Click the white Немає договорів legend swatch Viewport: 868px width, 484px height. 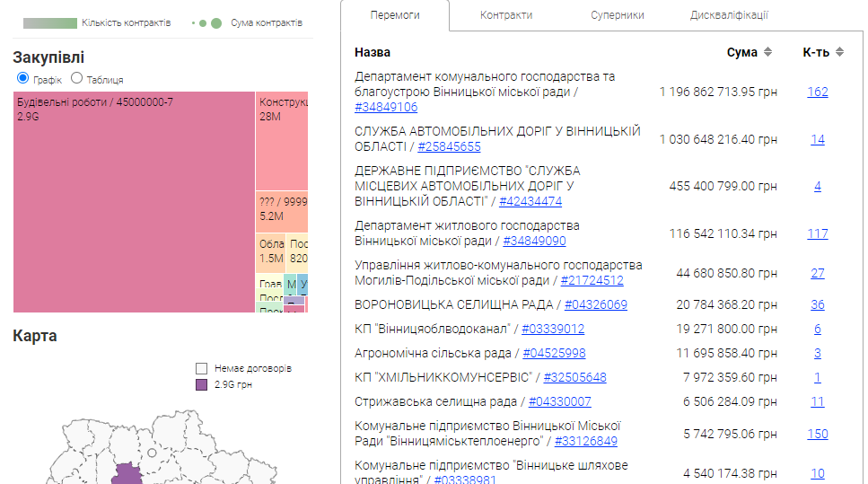point(202,368)
